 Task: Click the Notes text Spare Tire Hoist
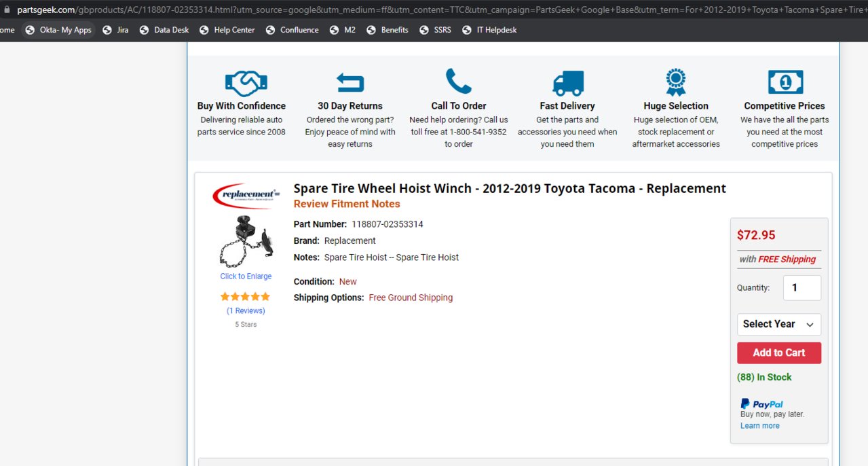(x=392, y=257)
